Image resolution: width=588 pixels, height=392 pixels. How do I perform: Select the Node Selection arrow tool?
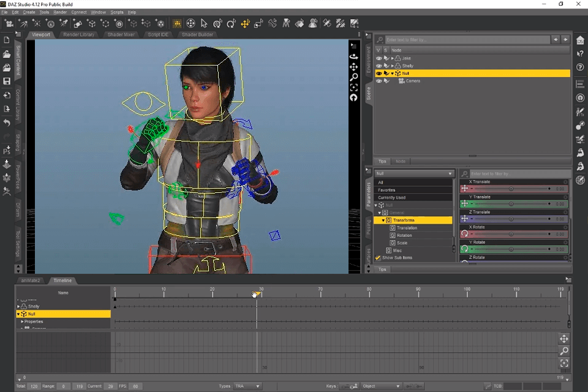205,23
